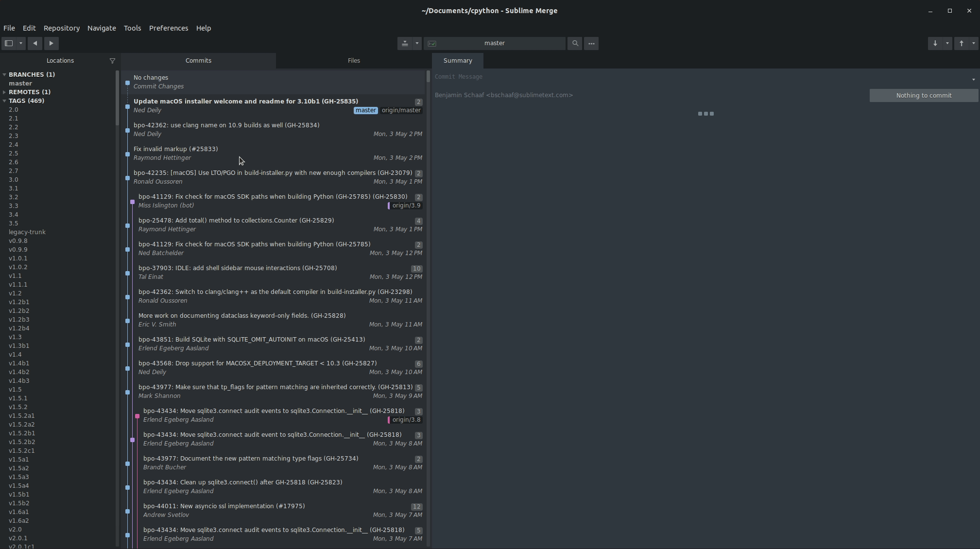Open the push options dropdown arrow

point(973,43)
